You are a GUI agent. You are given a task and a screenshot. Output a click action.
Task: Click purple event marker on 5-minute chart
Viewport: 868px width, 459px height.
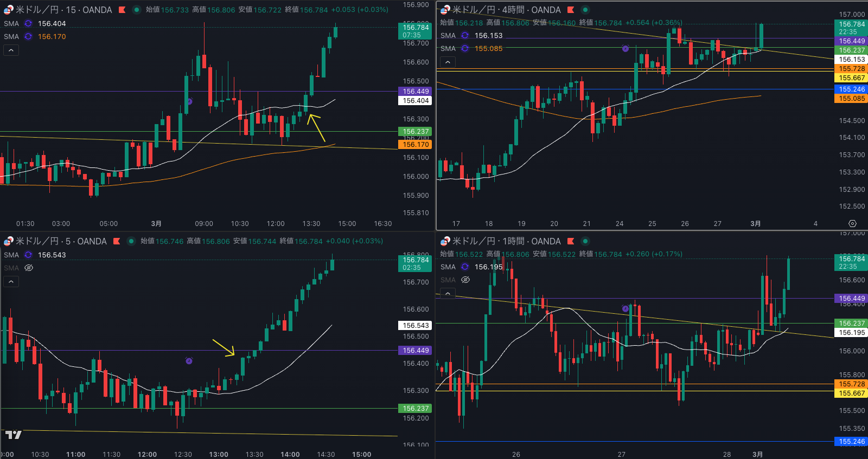point(189,361)
